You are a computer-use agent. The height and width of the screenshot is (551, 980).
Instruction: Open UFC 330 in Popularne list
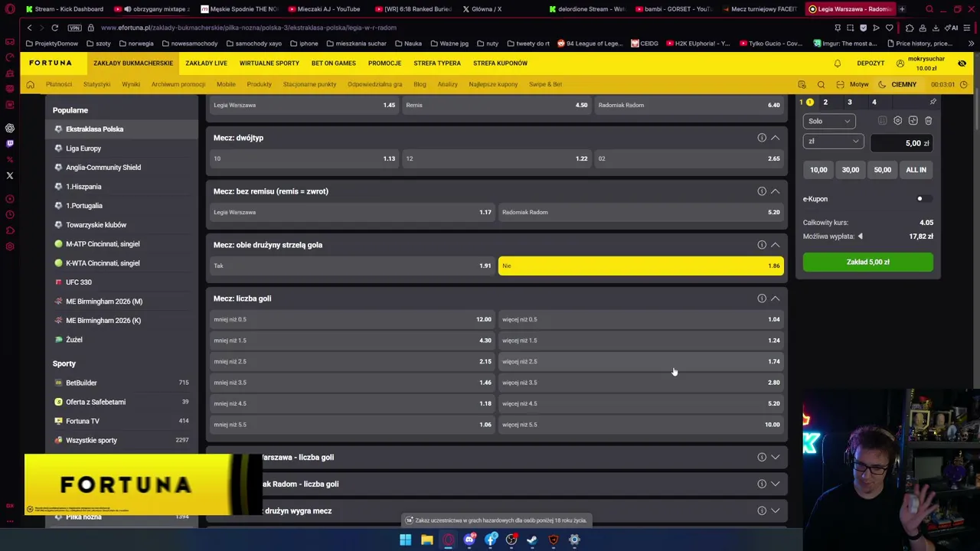[x=78, y=282]
